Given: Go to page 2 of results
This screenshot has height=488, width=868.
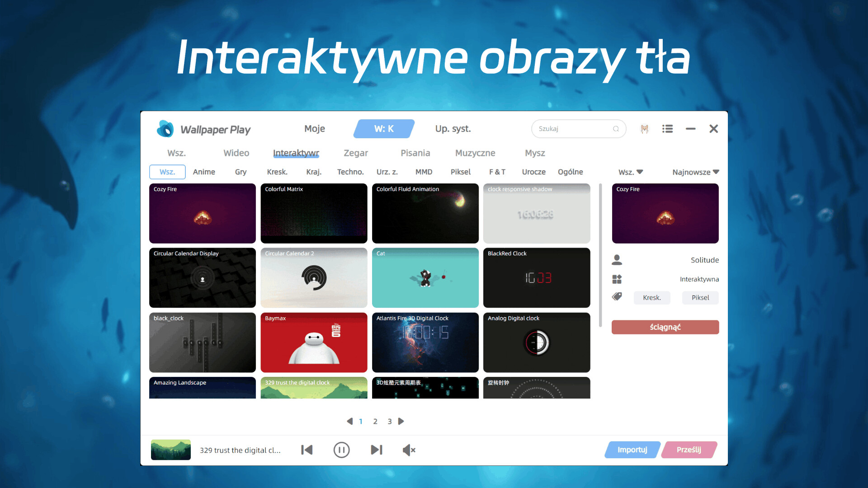Looking at the screenshot, I should tap(375, 421).
